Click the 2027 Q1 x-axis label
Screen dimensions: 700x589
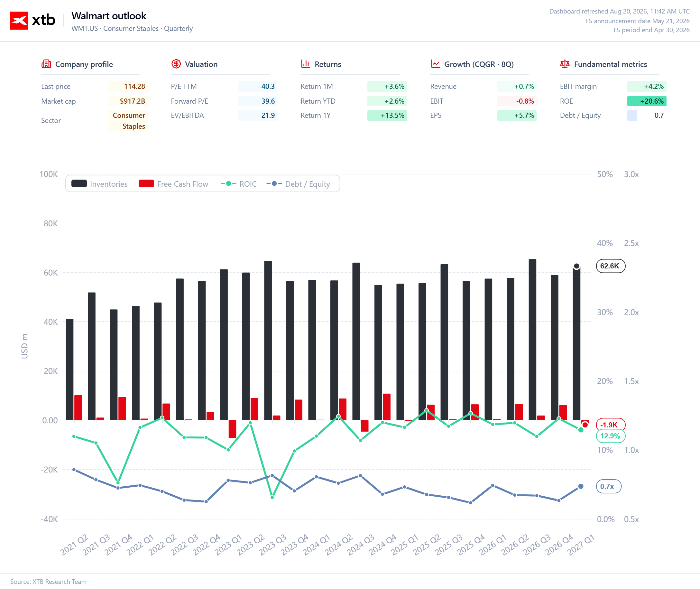click(x=581, y=545)
